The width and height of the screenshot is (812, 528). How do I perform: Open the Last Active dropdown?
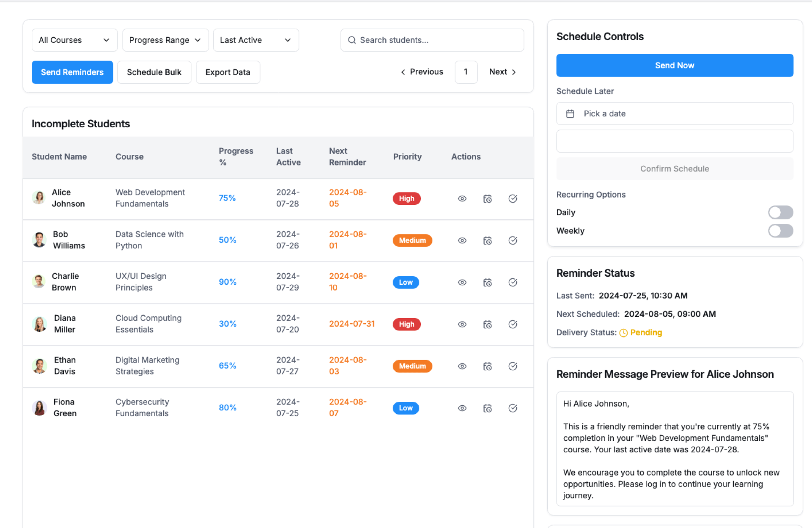(255, 40)
